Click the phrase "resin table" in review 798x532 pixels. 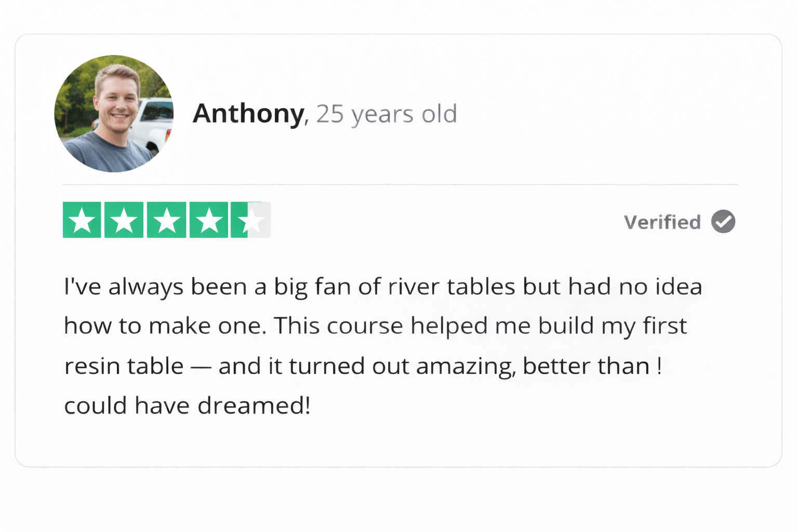click(x=124, y=366)
